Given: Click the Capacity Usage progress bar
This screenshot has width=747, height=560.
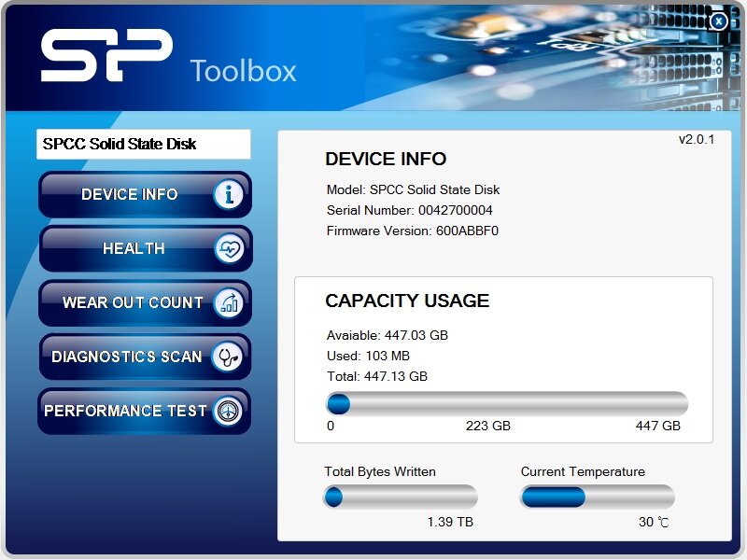Looking at the screenshot, I should (x=509, y=403).
